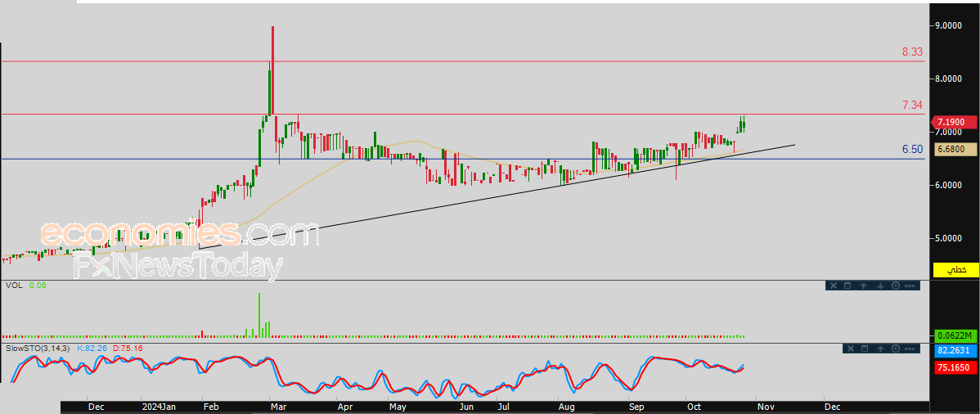Click the tall red candle spike near 9.0000
This screenshot has width=980, height=414.
coord(273,72)
